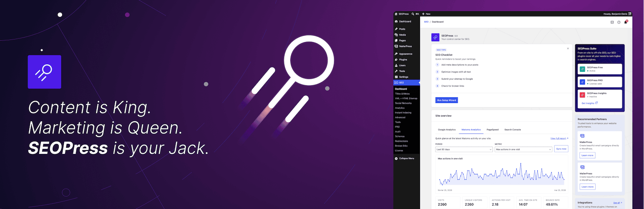The height and width of the screenshot is (209, 644).
Task: Click the Pages icon in sidebar
Action: [396, 41]
